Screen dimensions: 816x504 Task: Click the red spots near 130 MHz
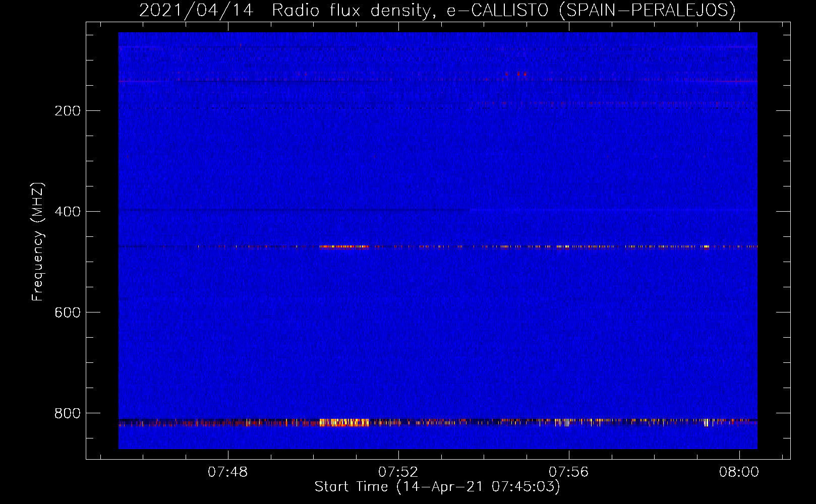click(x=515, y=74)
